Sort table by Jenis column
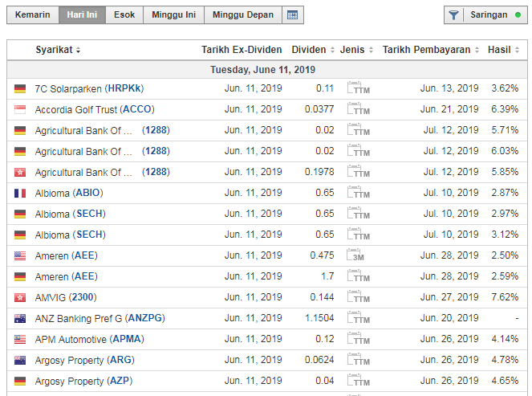This screenshot has width=532, height=396. [x=356, y=50]
